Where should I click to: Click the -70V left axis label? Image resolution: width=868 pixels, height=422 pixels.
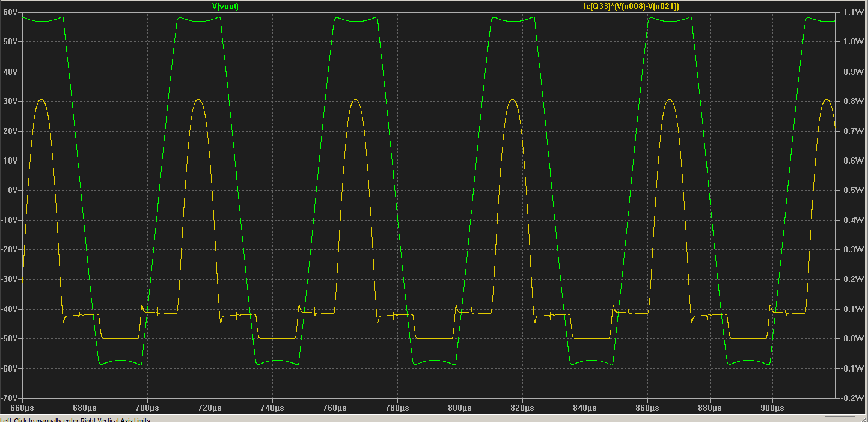tap(11, 398)
